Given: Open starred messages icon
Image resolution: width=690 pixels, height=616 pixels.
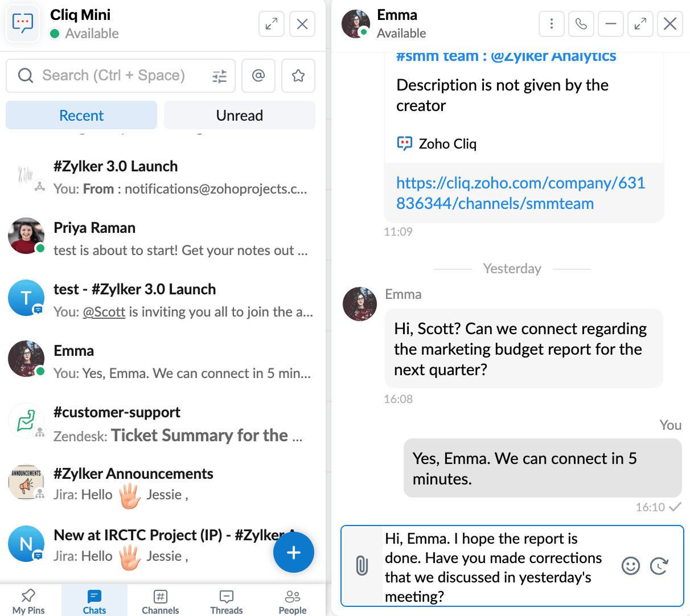Looking at the screenshot, I should pos(298,76).
